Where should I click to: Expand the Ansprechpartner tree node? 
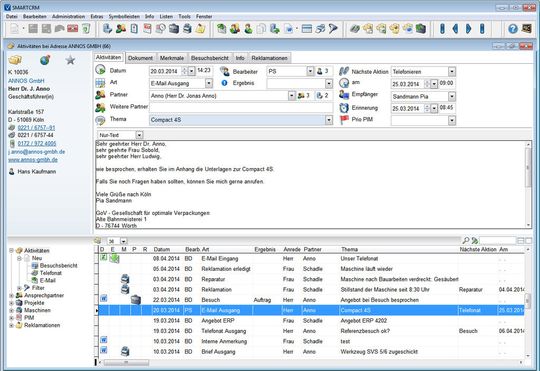[x=11, y=295]
